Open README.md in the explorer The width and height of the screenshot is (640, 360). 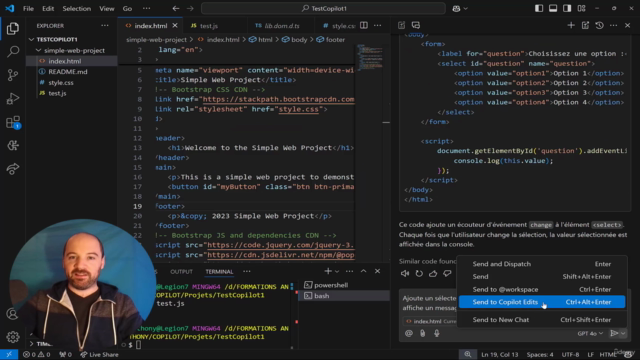point(68,72)
